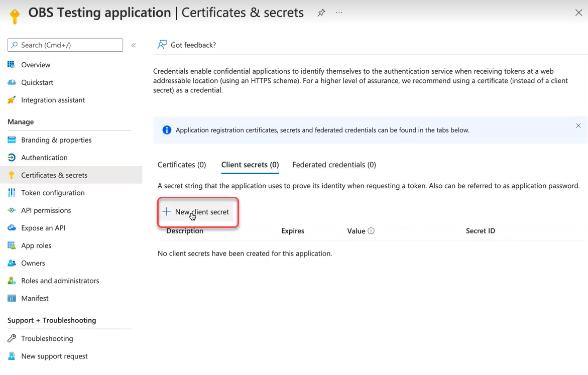Open the Authentication settings
588x375 pixels.
tap(43, 157)
